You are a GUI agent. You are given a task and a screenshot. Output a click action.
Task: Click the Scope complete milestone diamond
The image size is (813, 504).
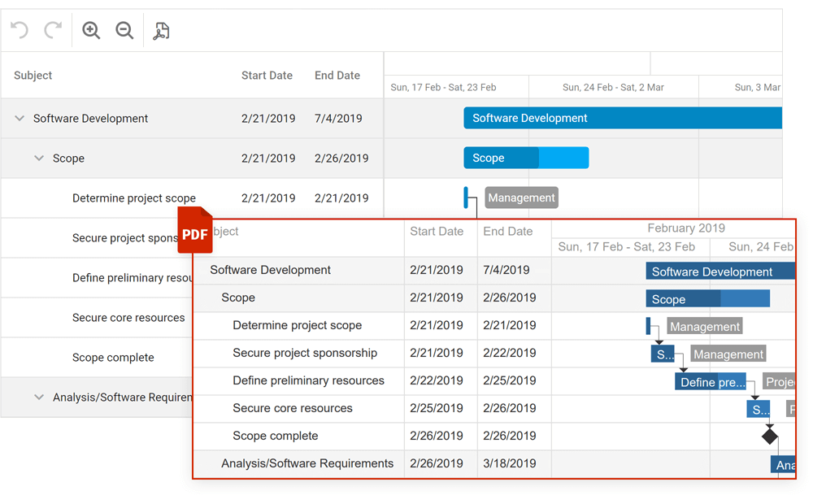click(770, 437)
